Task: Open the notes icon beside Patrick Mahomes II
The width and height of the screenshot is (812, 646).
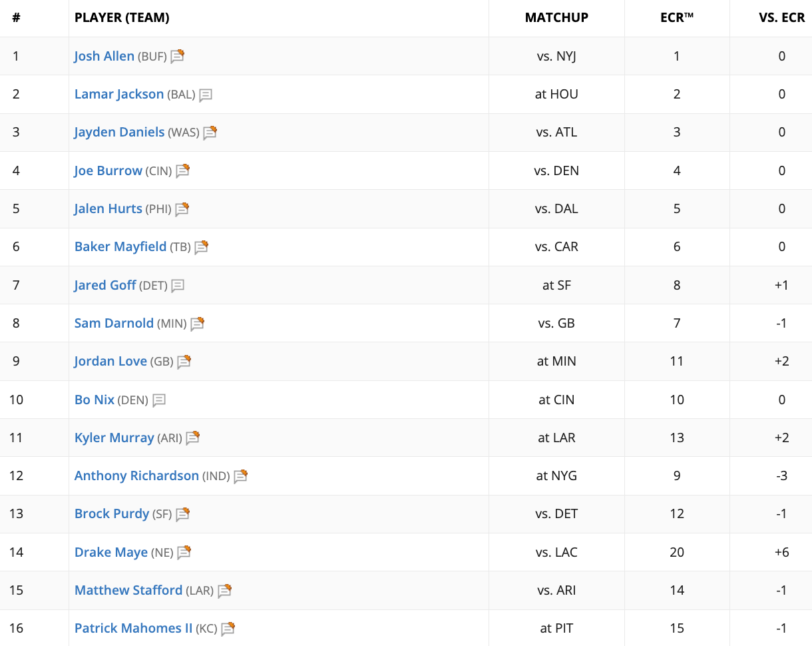Action: click(x=228, y=629)
